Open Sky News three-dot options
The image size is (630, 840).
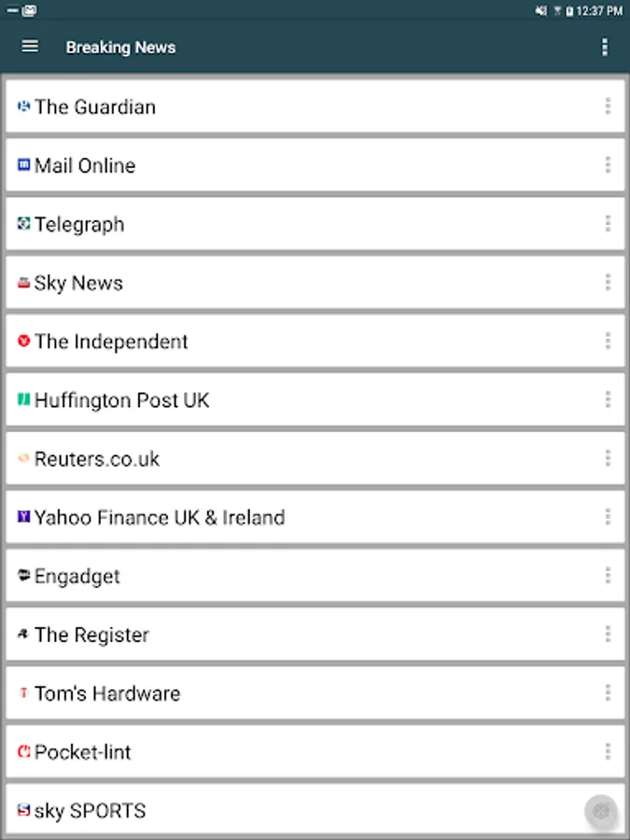(608, 283)
